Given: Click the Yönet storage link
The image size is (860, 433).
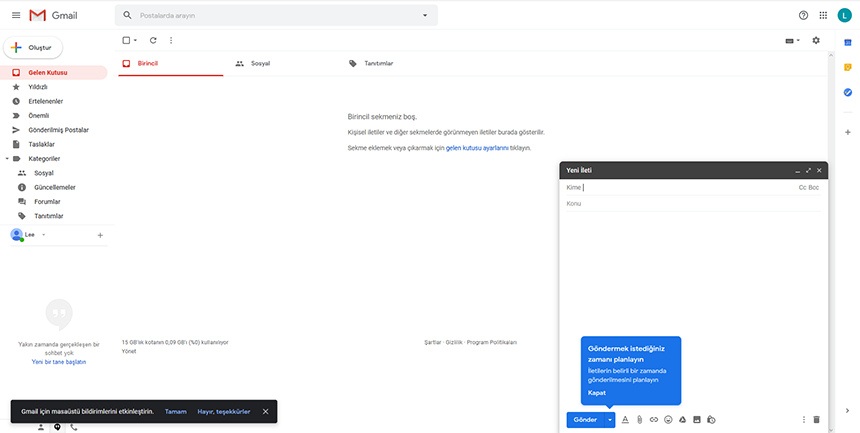Looking at the screenshot, I should coord(129,351).
